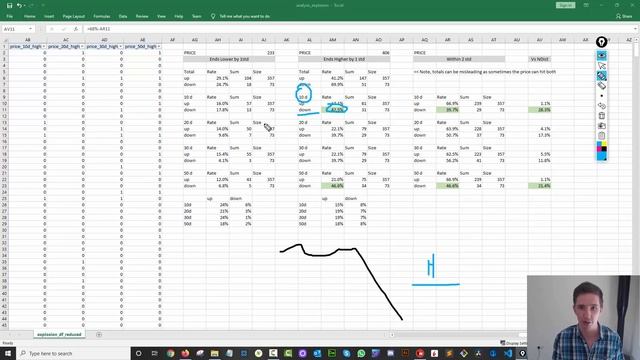Open Outlook from taskbar
Screen dimensions: 640x360
317,353
